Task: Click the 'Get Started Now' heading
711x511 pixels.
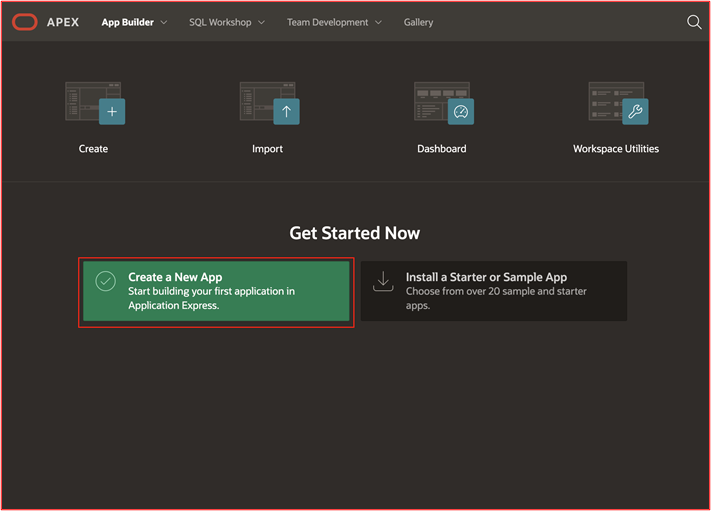Action: pyautogui.click(x=355, y=233)
